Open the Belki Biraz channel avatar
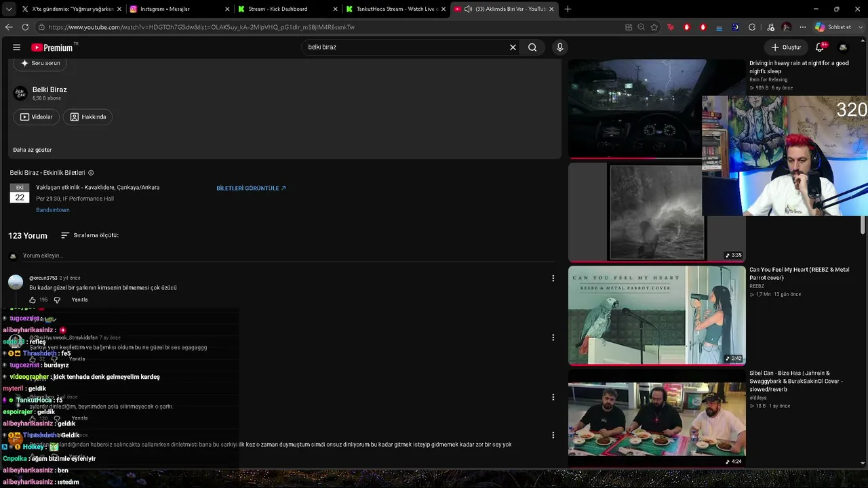This screenshot has width=868, height=488. click(x=21, y=93)
